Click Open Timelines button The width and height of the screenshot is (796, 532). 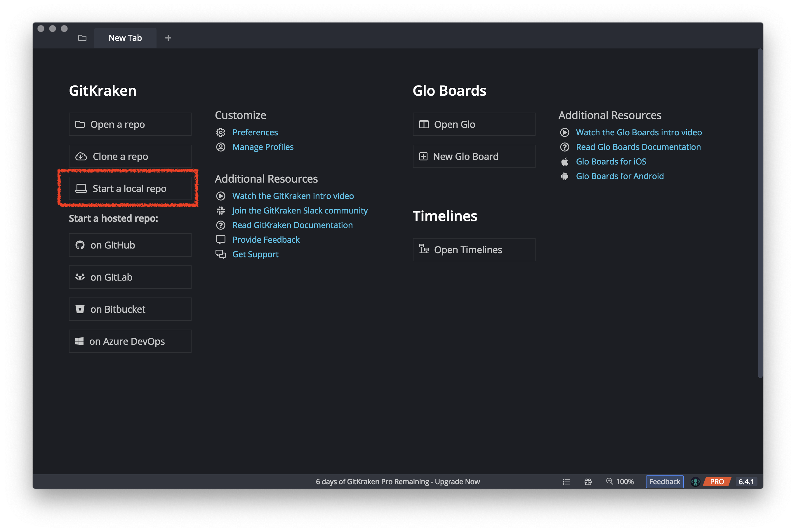[474, 250]
